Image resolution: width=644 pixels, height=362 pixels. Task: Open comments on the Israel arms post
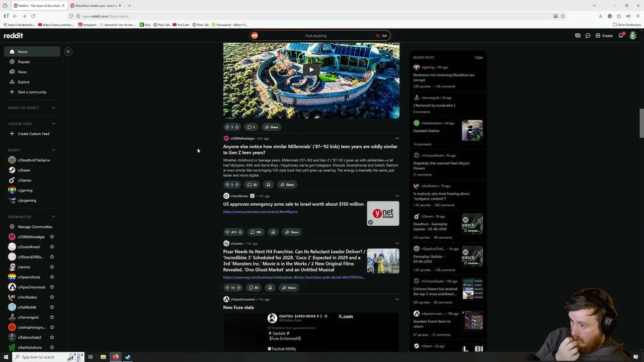click(256, 232)
